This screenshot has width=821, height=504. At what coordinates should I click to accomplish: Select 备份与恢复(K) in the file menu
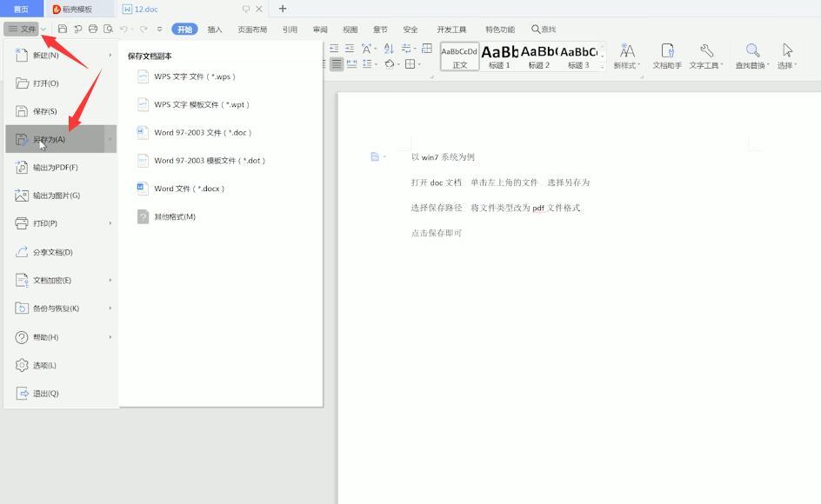(61, 308)
